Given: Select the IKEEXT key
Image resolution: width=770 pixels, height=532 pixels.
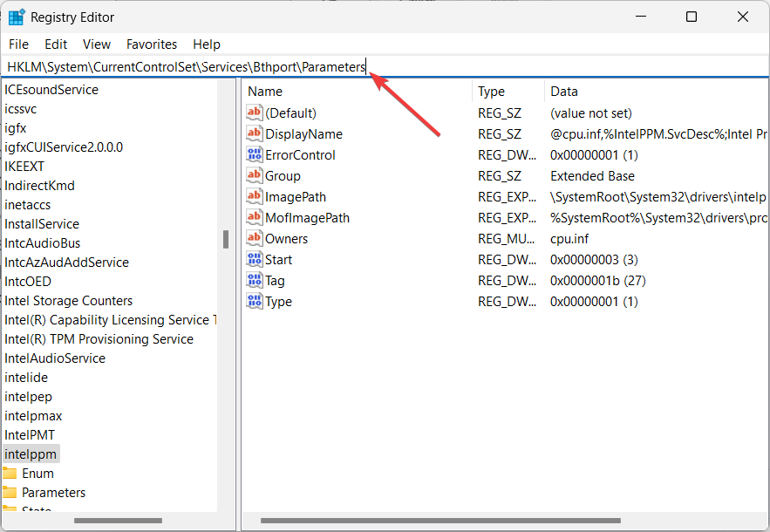Looking at the screenshot, I should pyautogui.click(x=24, y=166).
